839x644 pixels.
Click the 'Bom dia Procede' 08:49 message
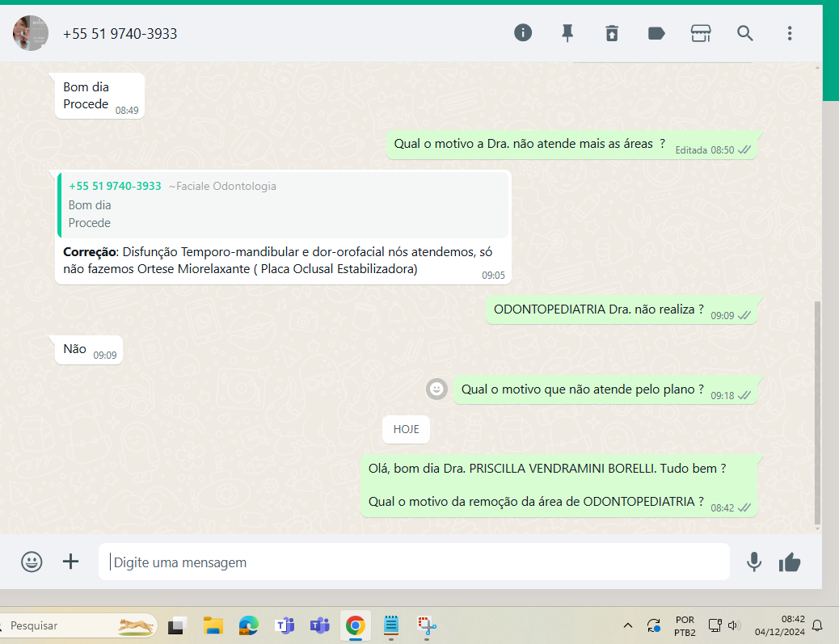coord(99,95)
